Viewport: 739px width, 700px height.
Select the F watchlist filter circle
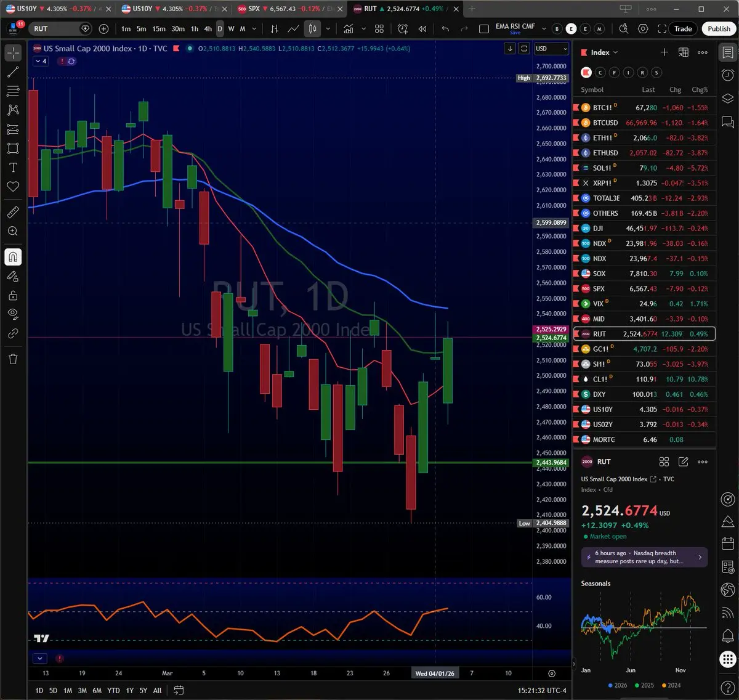click(615, 73)
